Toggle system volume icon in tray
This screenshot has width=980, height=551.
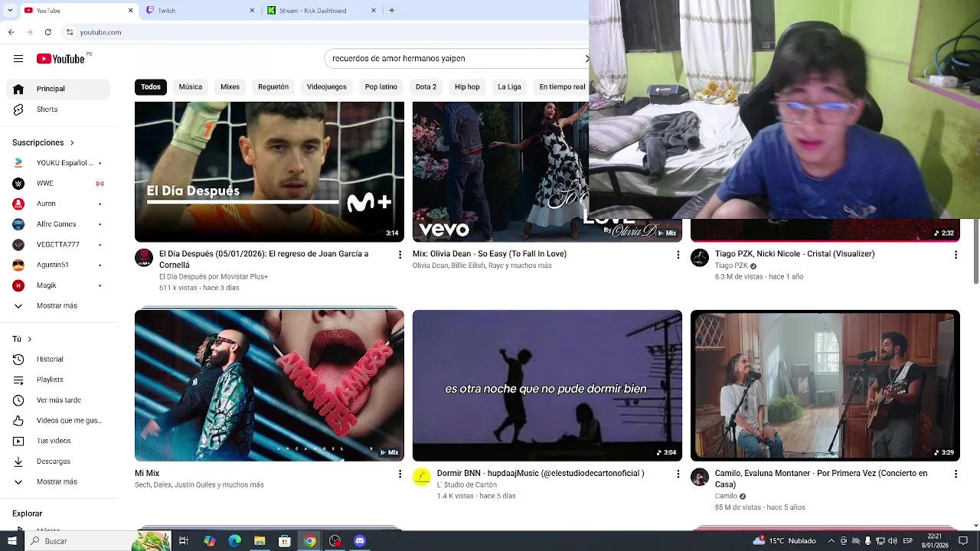[x=892, y=541]
